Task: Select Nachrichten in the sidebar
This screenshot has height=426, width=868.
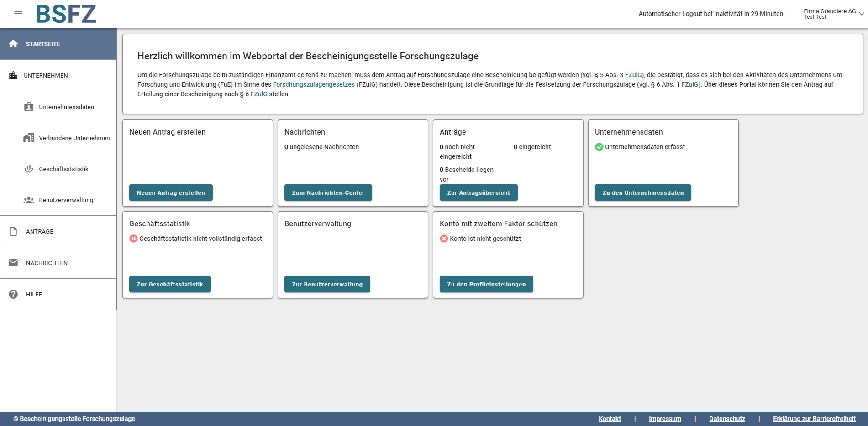Action: pyautogui.click(x=58, y=263)
